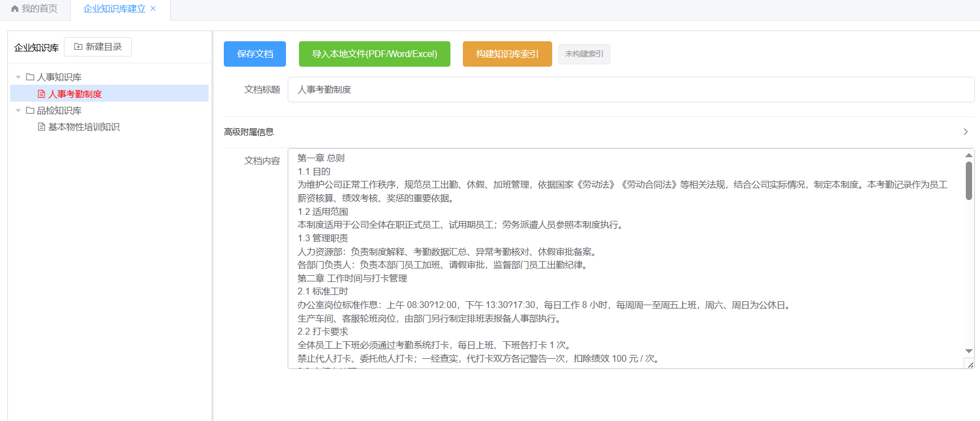Expand the 高级附属信息 section chevron
The height and width of the screenshot is (421, 980).
click(x=966, y=132)
